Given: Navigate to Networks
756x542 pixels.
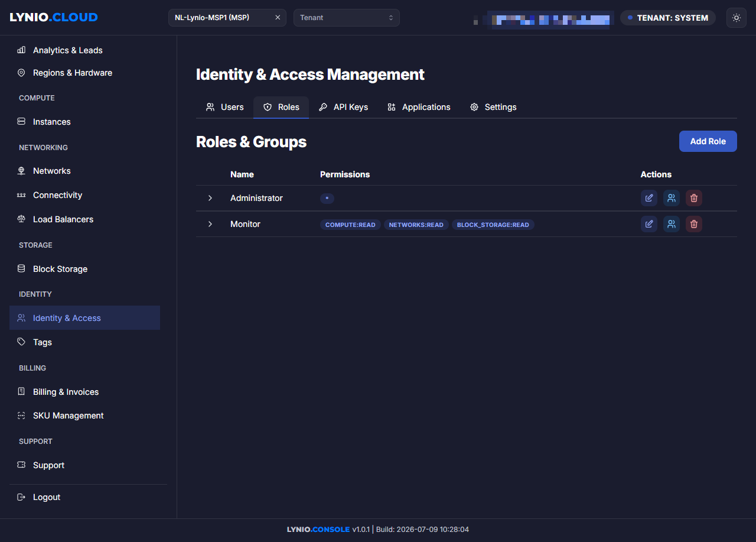Looking at the screenshot, I should [84, 171].
